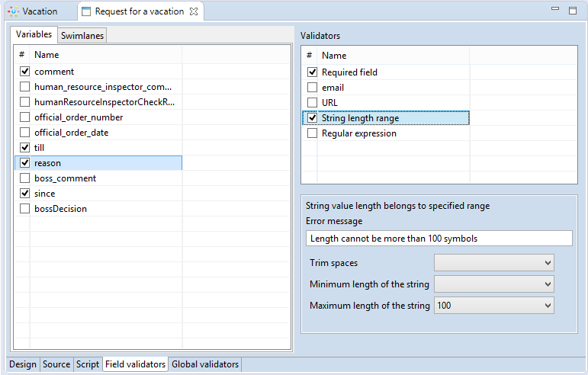Switch to the Swimlanes tab
Viewport: 588px width, 375px height.
[x=82, y=36]
